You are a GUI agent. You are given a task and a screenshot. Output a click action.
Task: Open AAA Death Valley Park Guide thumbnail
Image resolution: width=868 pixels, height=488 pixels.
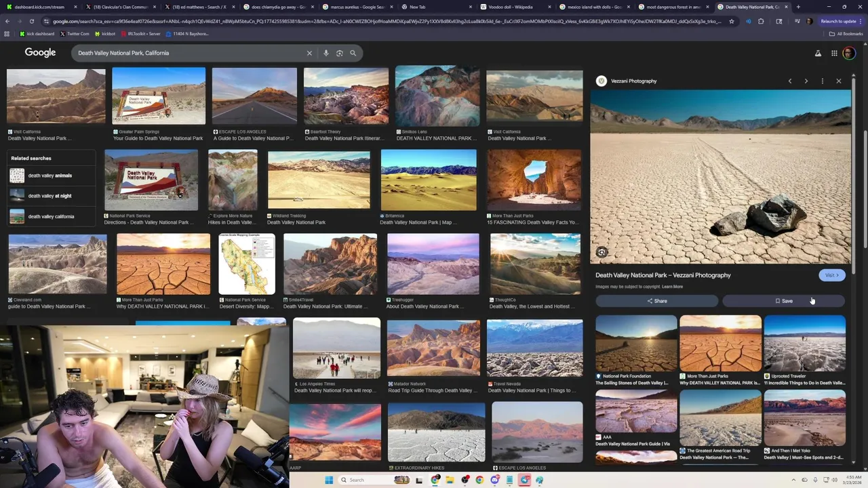(636, 411)
